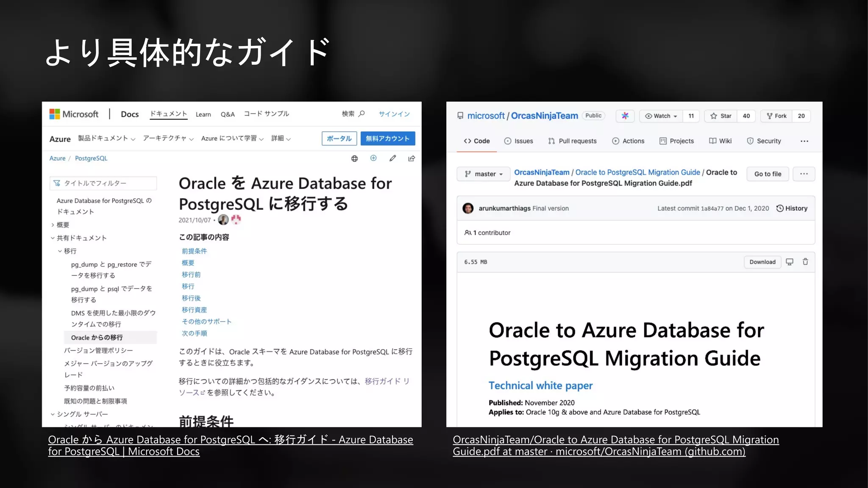This screenshot has height=488, width=868.
Task: Click the pencil edit icon on Docs page
Action: (x=393, y=158)
